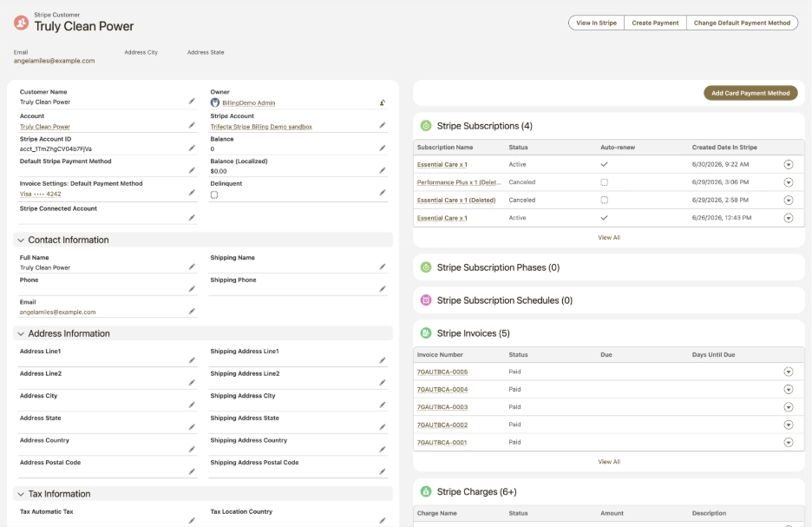Screen dimensions: 812x527
Task: Edit the Stripe Account field pencil
Action: pyautogui.click(x=383, y=125)
